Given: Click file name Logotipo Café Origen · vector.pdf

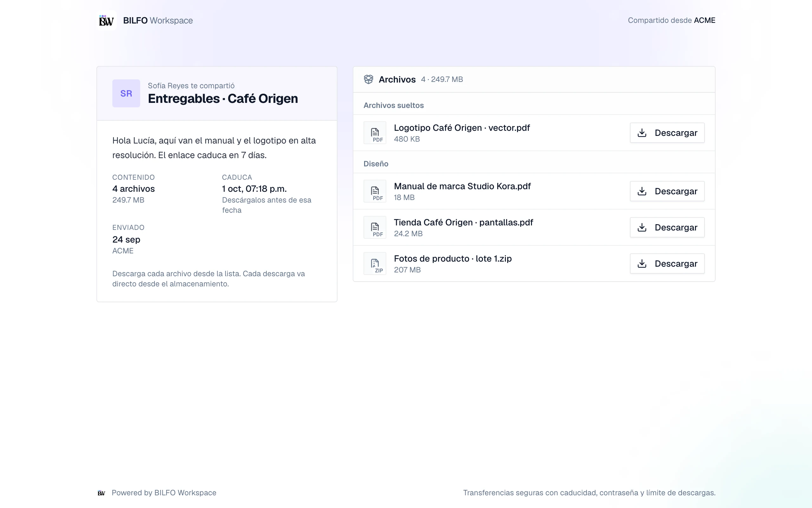Looking at the screenshot, I should click(x=462, y=128).
